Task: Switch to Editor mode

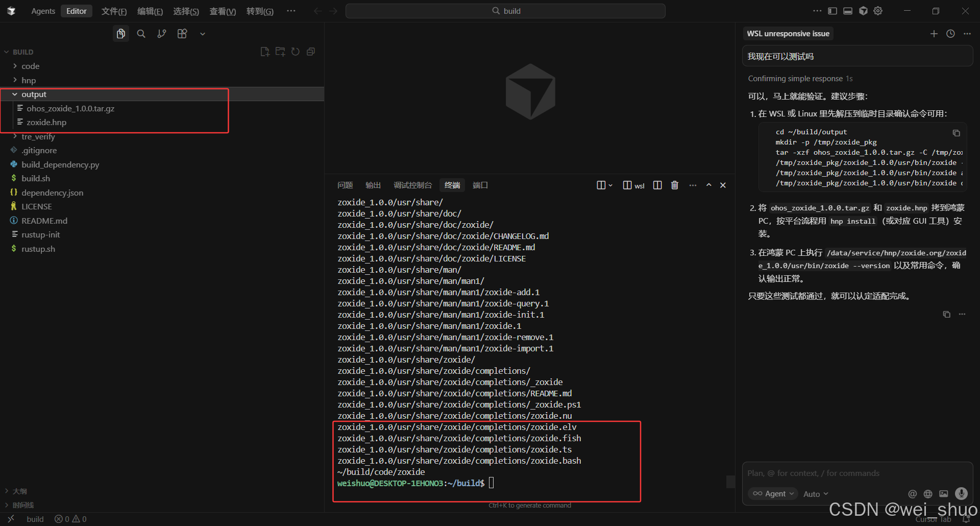Action: 77,11
